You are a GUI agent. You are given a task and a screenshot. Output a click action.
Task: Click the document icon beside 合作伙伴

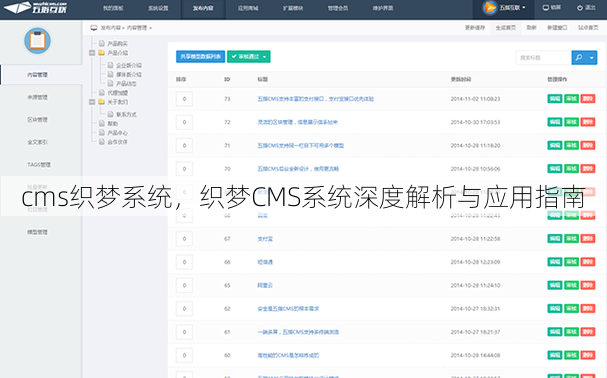pos(101,142)
